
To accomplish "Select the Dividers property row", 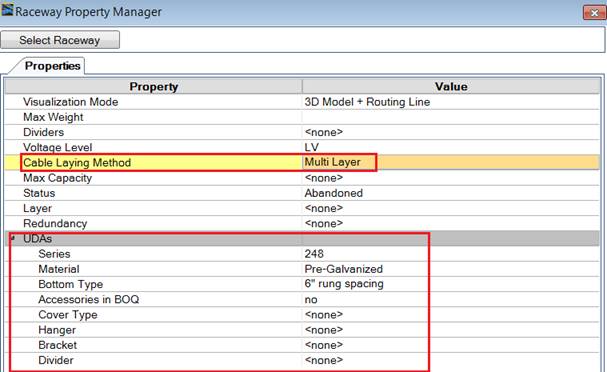I will (x=302, y=132).
